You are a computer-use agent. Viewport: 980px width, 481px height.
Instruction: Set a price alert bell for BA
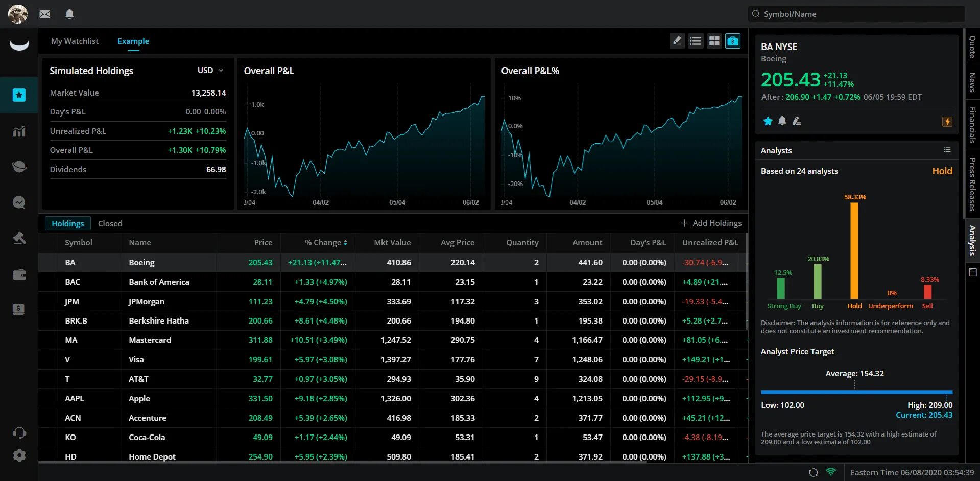coord(782,121)
